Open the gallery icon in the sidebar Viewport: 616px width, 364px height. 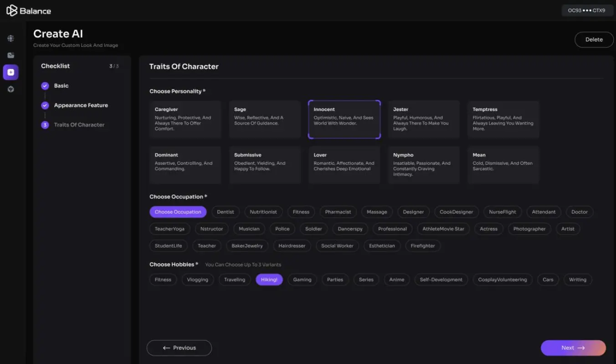(10, 55)
